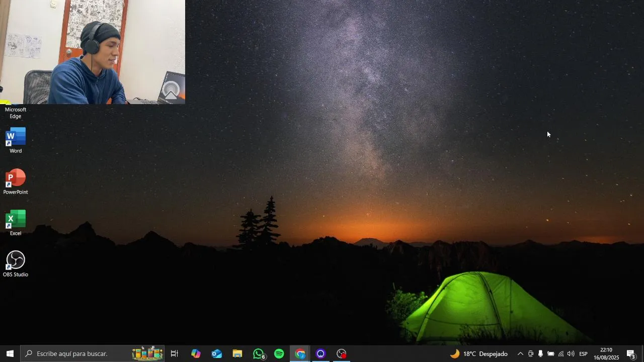This screenshot has height=362, width=644.
Task: Open the Word desktop shortcut
Action: (x=16, y=140)
